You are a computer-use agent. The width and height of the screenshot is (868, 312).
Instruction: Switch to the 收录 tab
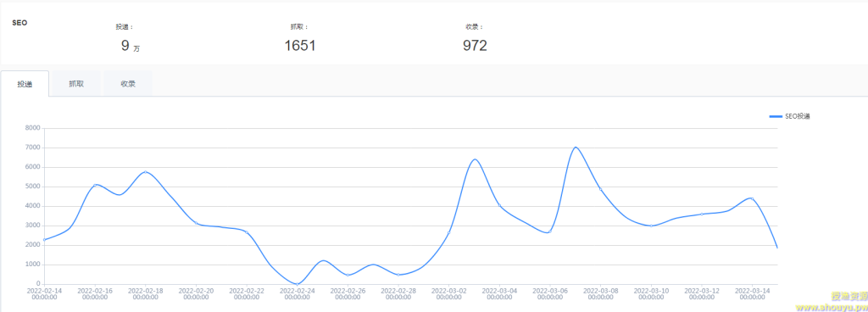click(128, 84)
